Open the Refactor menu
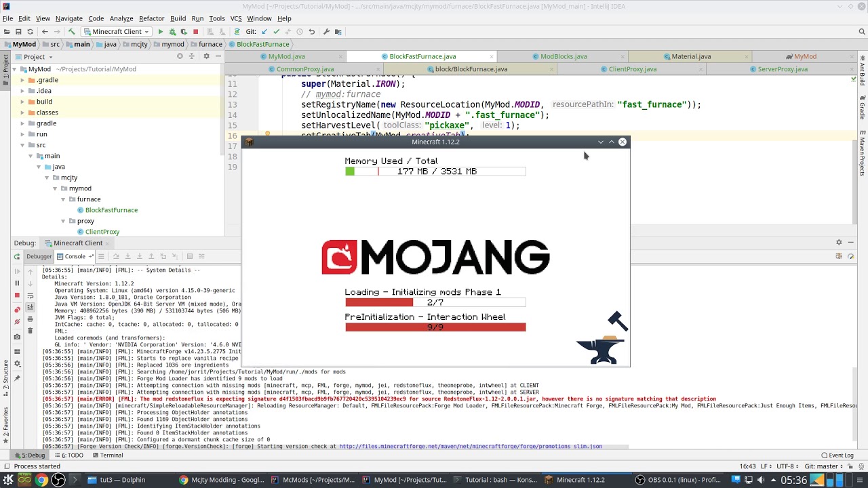Screen dimensions: 868x488 pos(151,18)
